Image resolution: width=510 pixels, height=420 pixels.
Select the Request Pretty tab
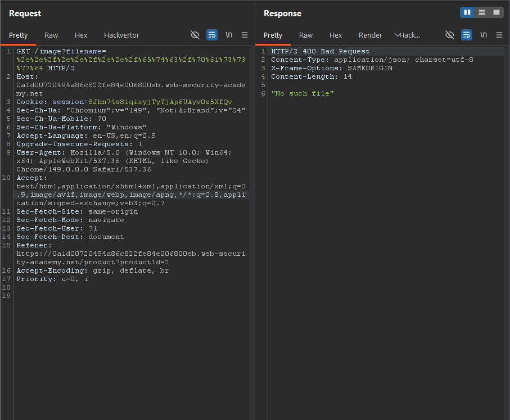[x=18, y=35]
